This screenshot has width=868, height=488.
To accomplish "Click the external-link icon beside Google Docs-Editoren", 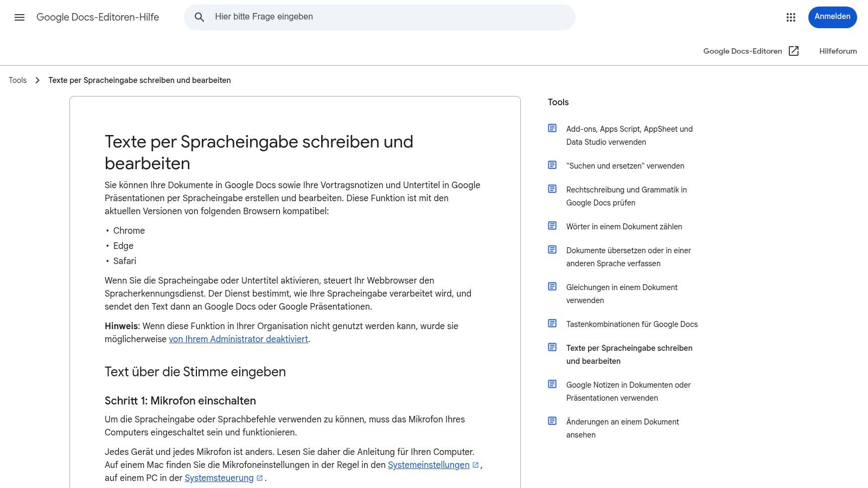I will point(794,51).
